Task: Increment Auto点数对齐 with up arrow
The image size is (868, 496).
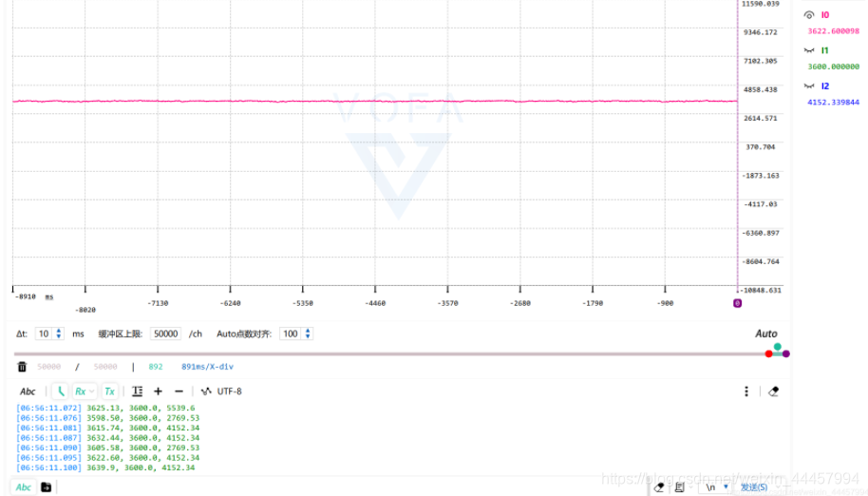Action: (x=308, y=331)
